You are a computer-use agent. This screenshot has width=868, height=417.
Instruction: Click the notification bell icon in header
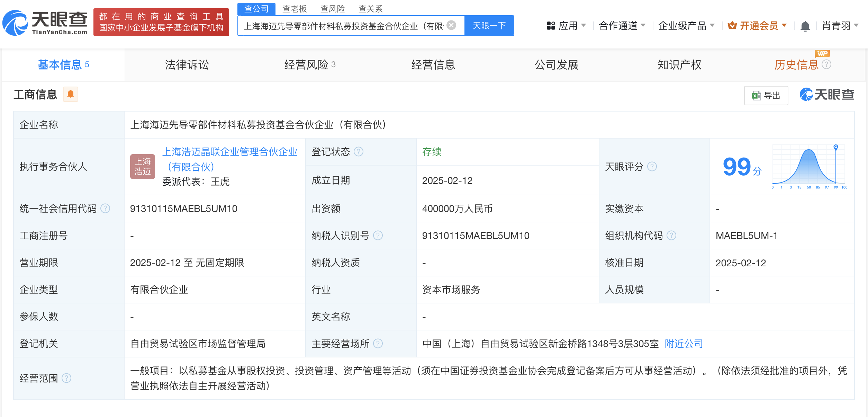805,26
